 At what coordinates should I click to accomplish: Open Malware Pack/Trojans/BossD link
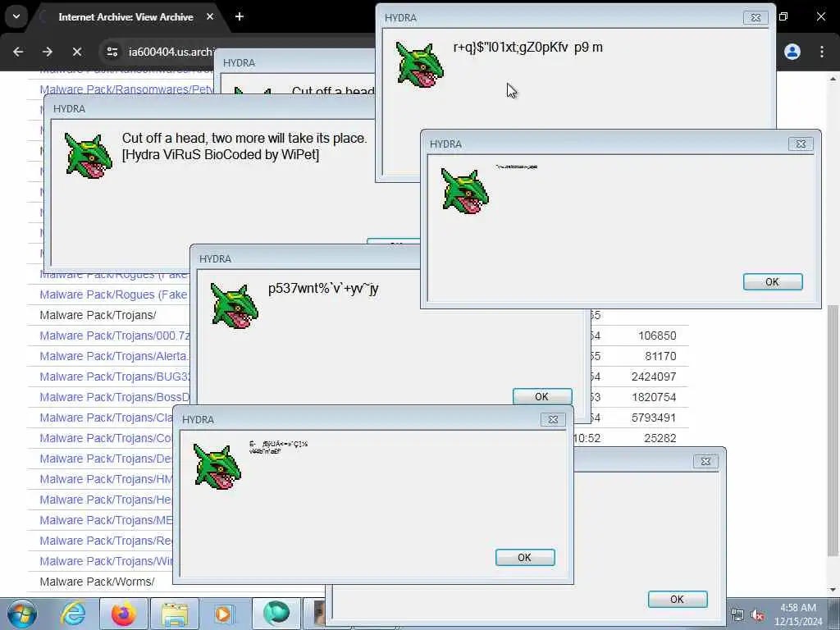point(115,397)
